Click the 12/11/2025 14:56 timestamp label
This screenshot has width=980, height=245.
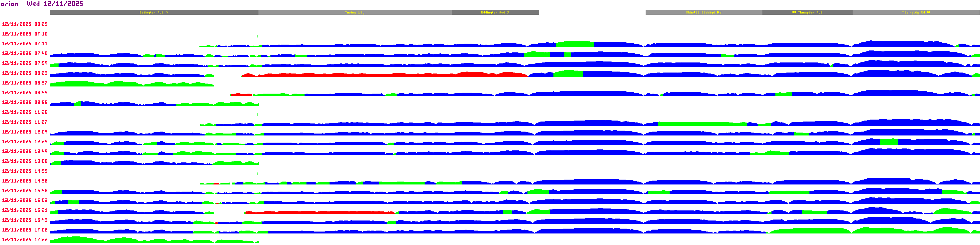pos(25,181)
